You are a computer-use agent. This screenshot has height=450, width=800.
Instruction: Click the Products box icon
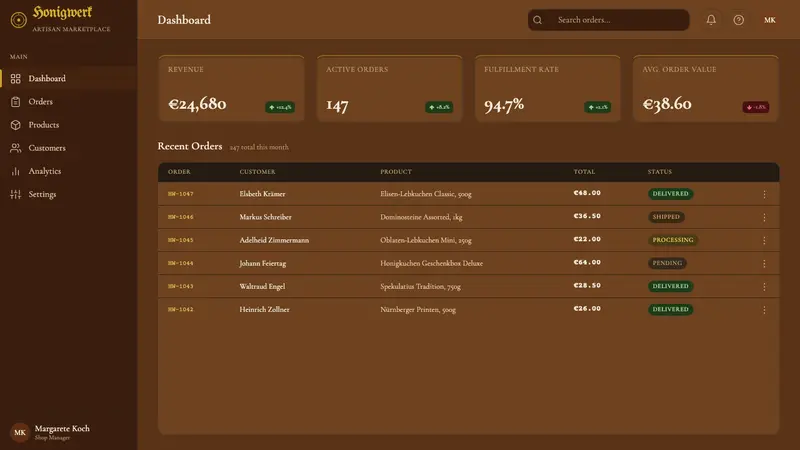16,124
